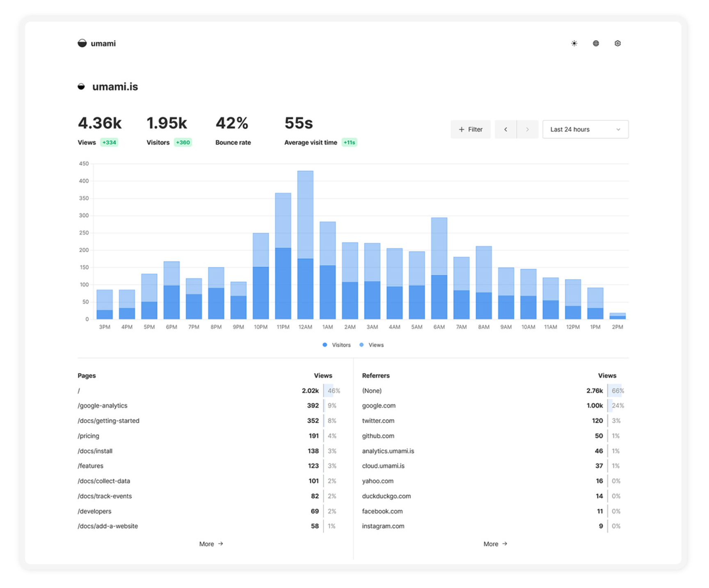Click the /docs/collect-data page row
The height and width of the screenshot is (588, 709).
209,481
